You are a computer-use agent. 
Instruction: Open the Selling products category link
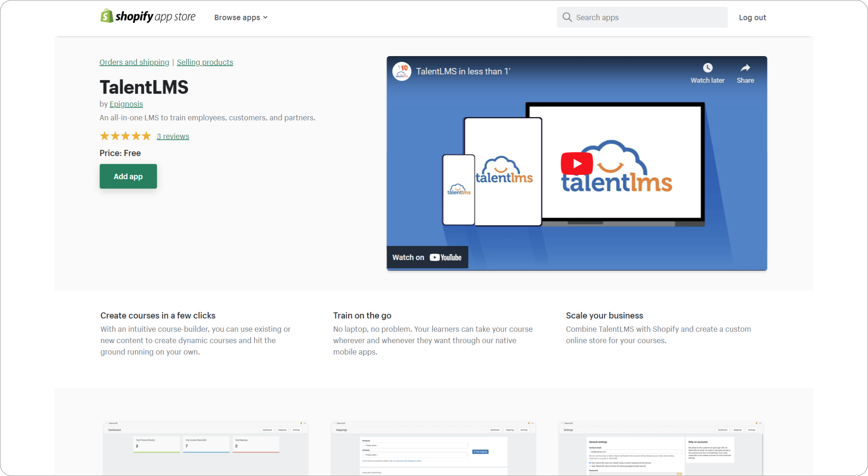click(x=205, y=62)
